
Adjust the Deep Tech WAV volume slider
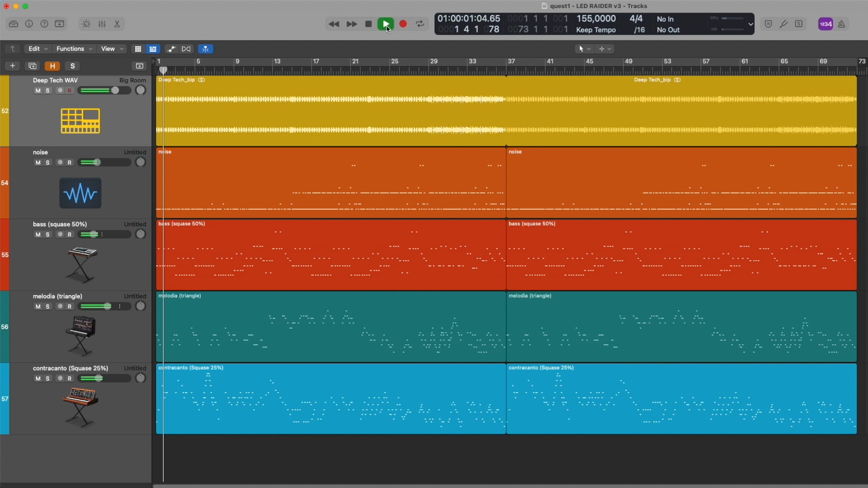point(103,90)
